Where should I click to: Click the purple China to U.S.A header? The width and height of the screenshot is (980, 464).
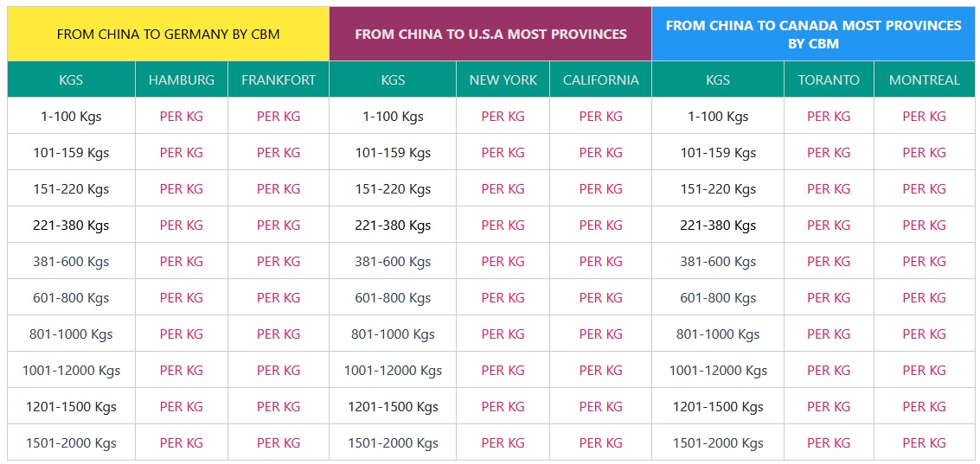point(490,35)
